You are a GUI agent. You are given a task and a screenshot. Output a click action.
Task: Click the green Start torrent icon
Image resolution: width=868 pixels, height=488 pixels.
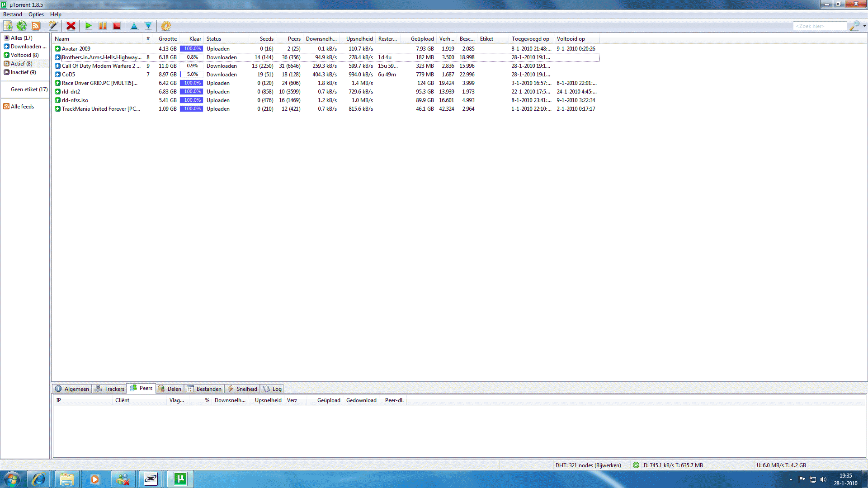89,26
